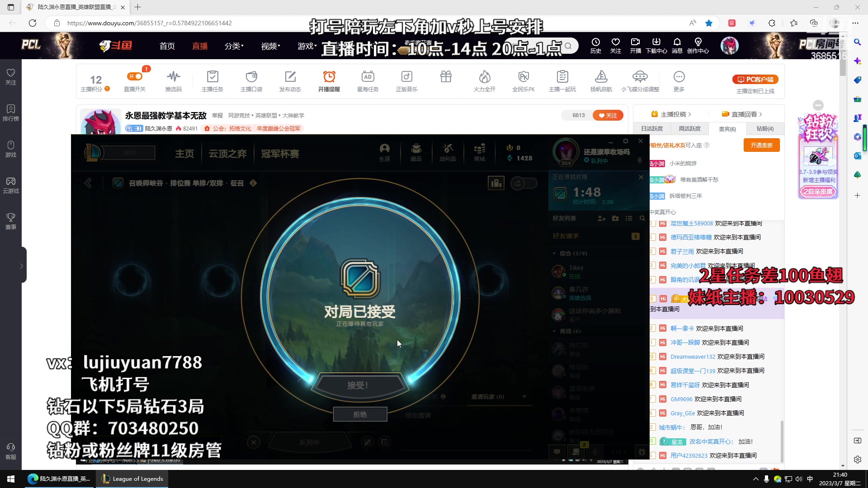The image size is (868, 488).
Task: Switch to League of Legends taskbar item
Action: click(132, 479)
